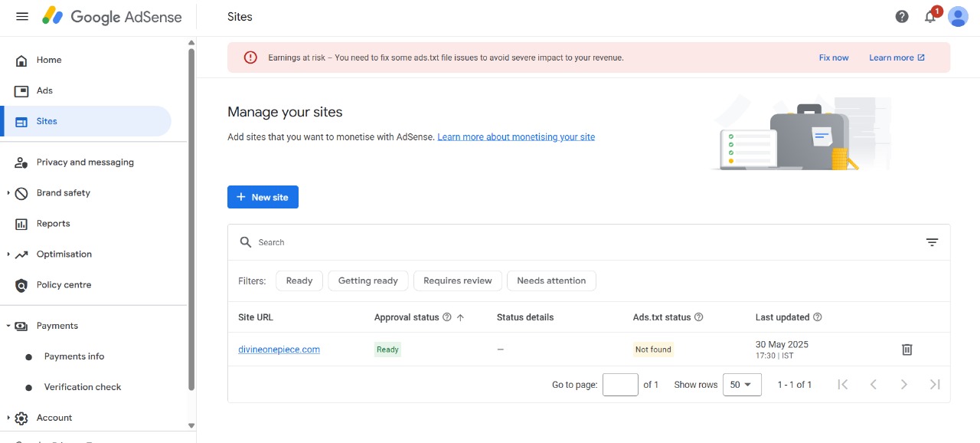Screen dimensions: 980x443
Task: Click the Optimisation trend arrow icon
Action: 21,254
